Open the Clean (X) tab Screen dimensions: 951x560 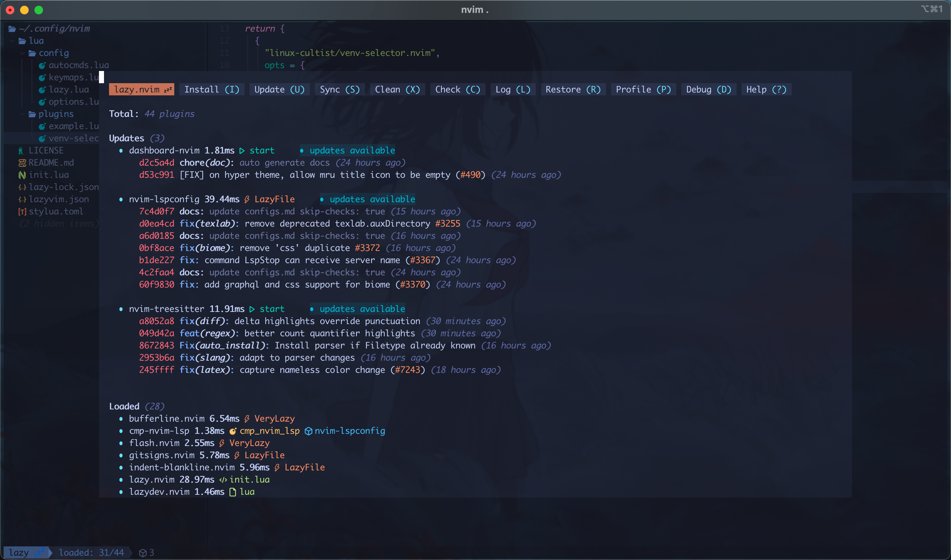[397, 89]
